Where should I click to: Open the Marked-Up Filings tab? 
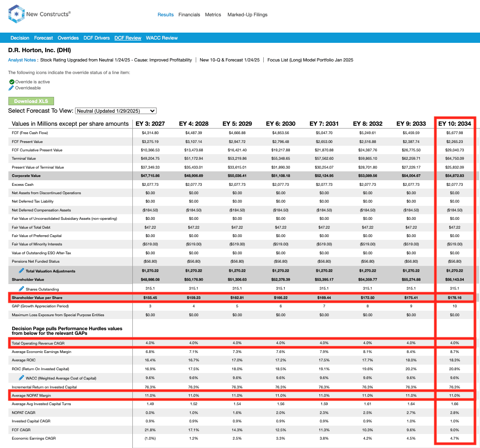point(247,15)
